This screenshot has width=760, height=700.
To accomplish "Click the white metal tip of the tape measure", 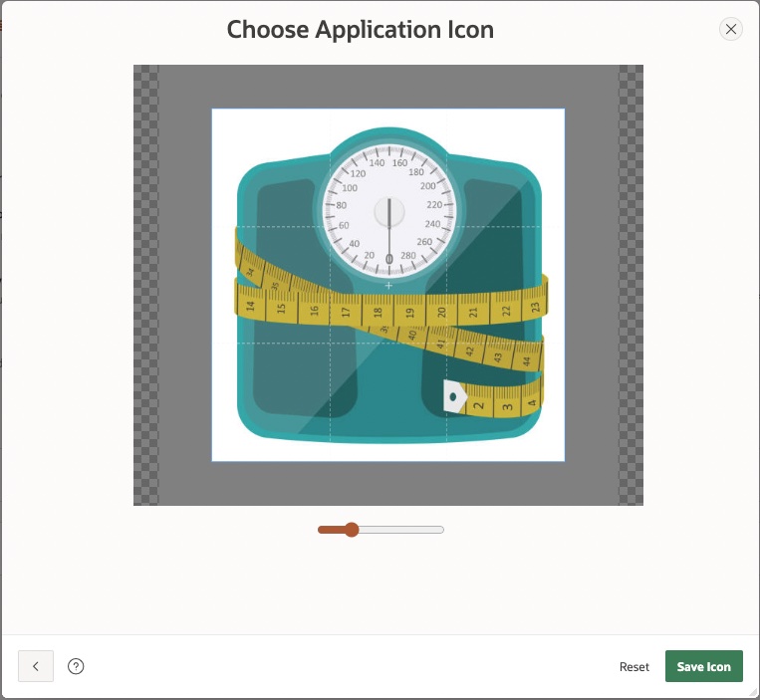I will (454, 396).
